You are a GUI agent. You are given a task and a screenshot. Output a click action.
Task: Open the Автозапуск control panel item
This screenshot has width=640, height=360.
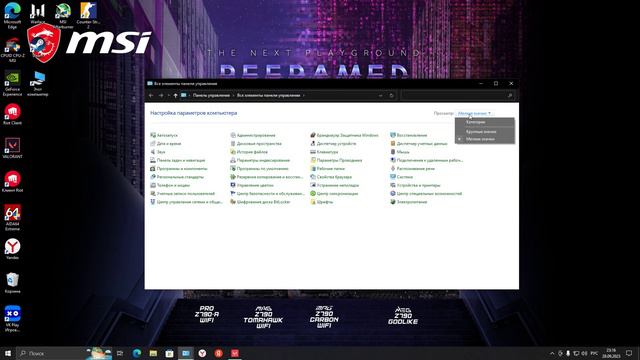tap(164, 135)
